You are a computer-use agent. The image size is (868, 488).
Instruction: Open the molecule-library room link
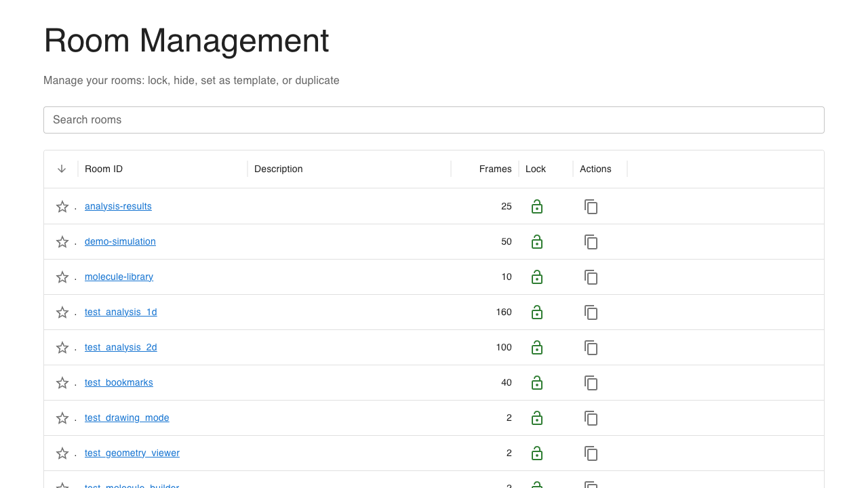(x=119, y=277)
